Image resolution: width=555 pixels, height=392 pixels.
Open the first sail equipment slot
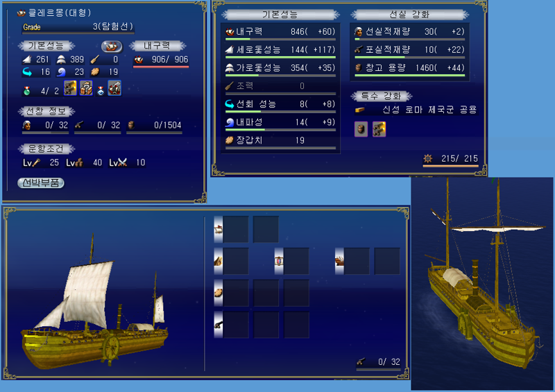[x=235, y=229]
